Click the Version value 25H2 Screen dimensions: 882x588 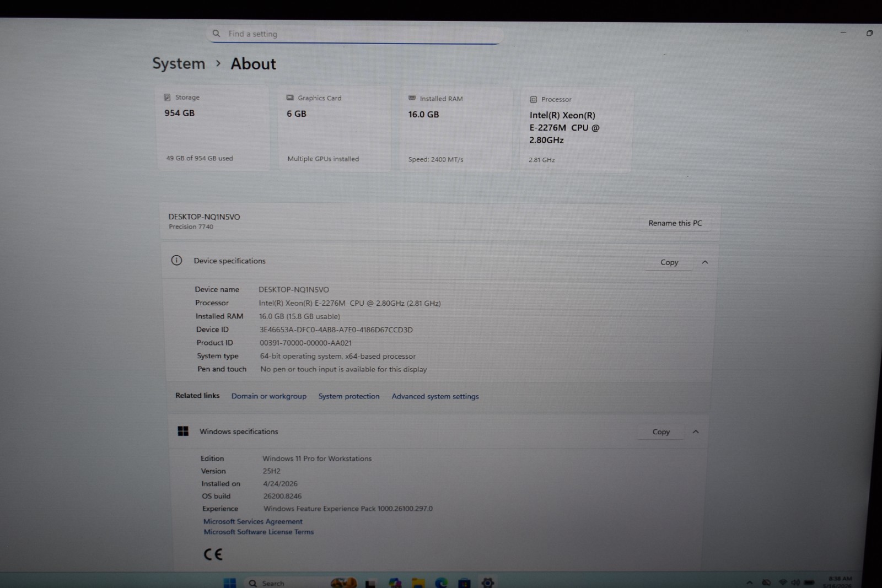pyautogui.click(x=272, y=471)
